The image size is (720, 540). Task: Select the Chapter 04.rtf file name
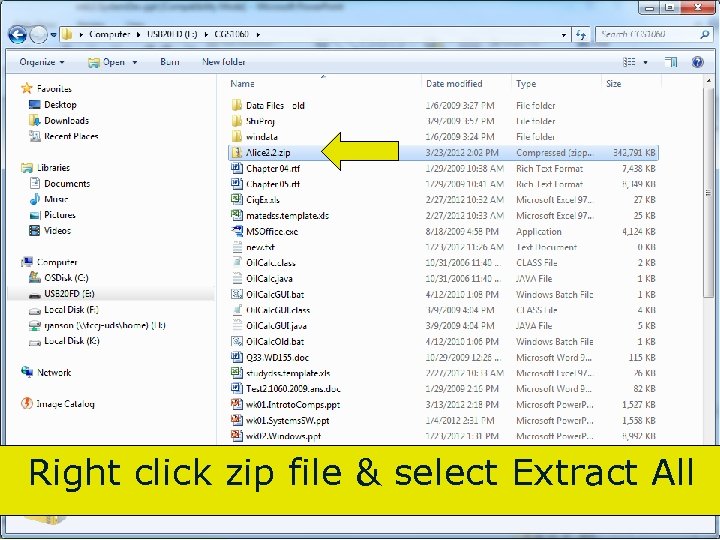273,169
